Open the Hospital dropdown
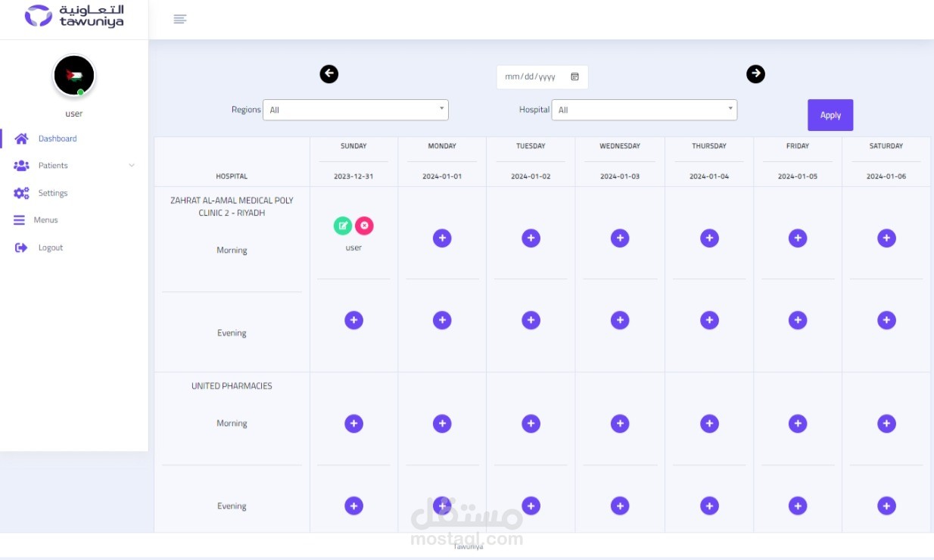Screen dimensions: 934x560 (644, 110)
